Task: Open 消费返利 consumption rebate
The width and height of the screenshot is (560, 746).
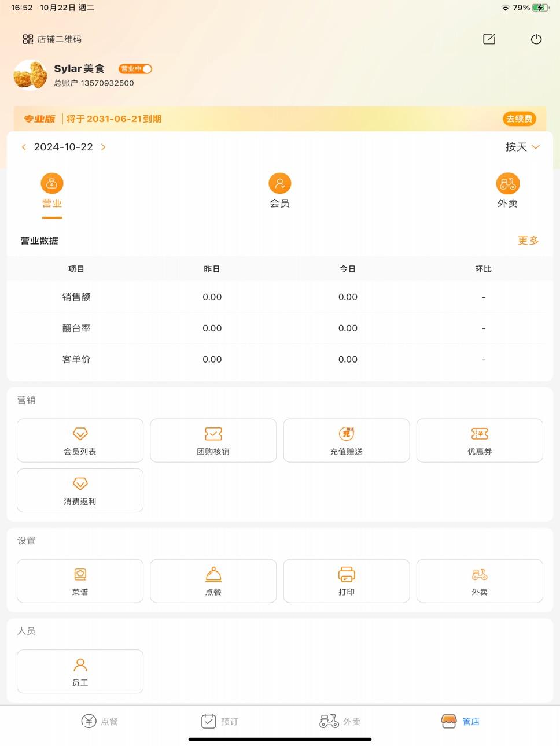Action: pos(80,490)
